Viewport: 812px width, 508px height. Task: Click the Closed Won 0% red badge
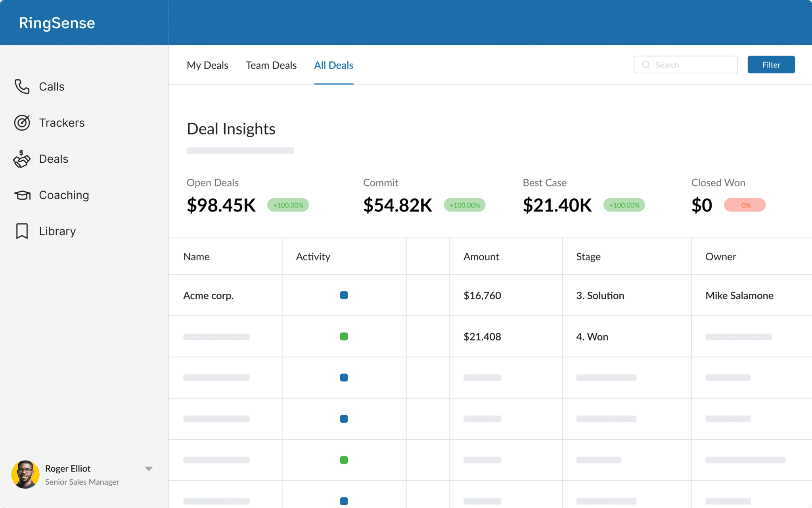pyautogui.click(x=745, y=205)
